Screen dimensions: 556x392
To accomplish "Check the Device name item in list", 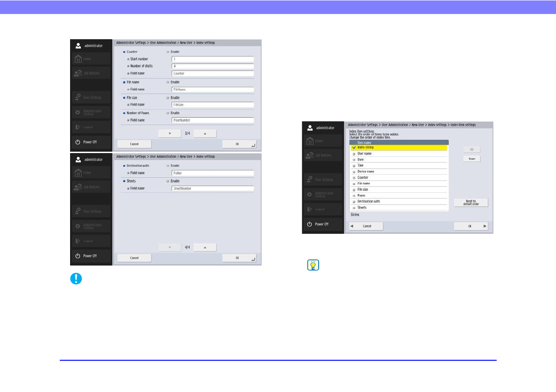I will tap(354, 172).
